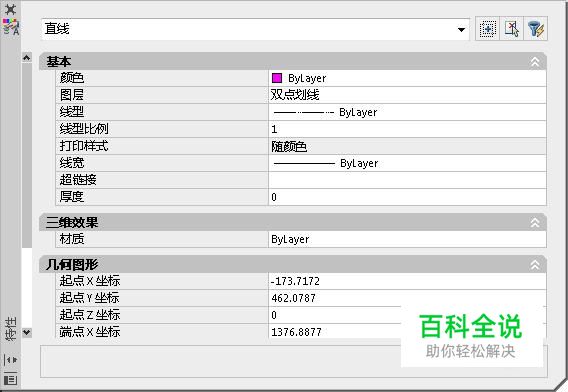Screen dimensions: 568x392
Task: Select the 颜色 property label
Action: point(72,78)
